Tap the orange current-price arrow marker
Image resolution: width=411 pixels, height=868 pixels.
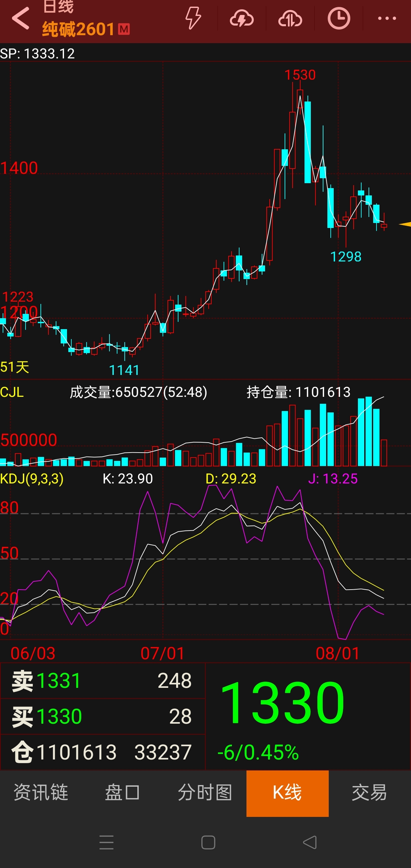[405, 224]
